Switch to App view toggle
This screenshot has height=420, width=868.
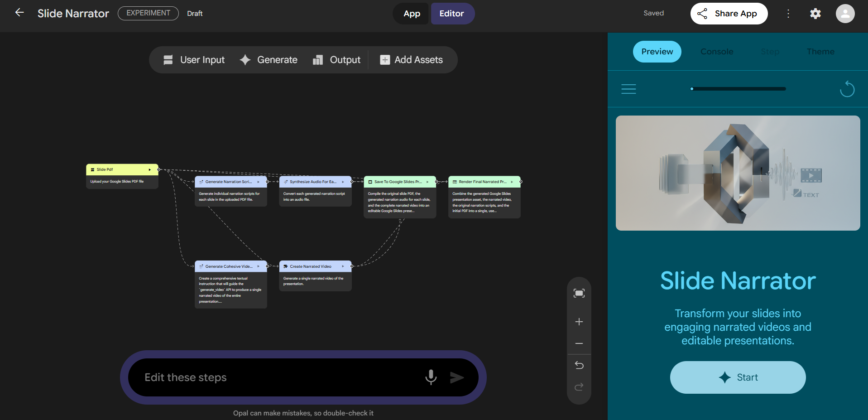412,14
